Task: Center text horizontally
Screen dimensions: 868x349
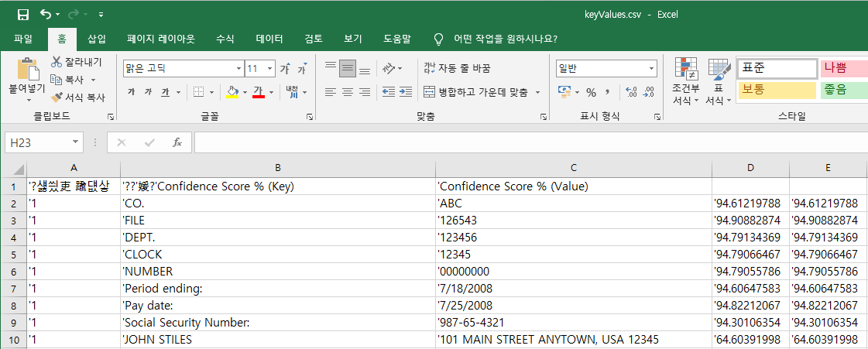Action: 348,92
